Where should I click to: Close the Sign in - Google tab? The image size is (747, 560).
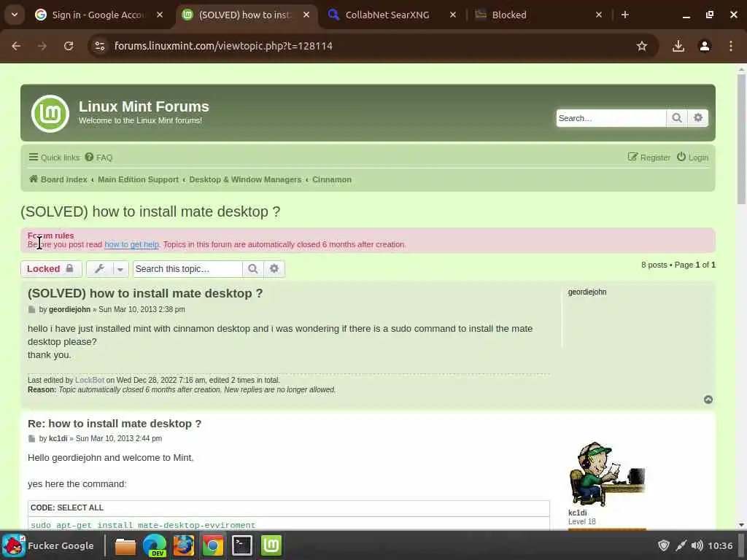click(160, 15)
